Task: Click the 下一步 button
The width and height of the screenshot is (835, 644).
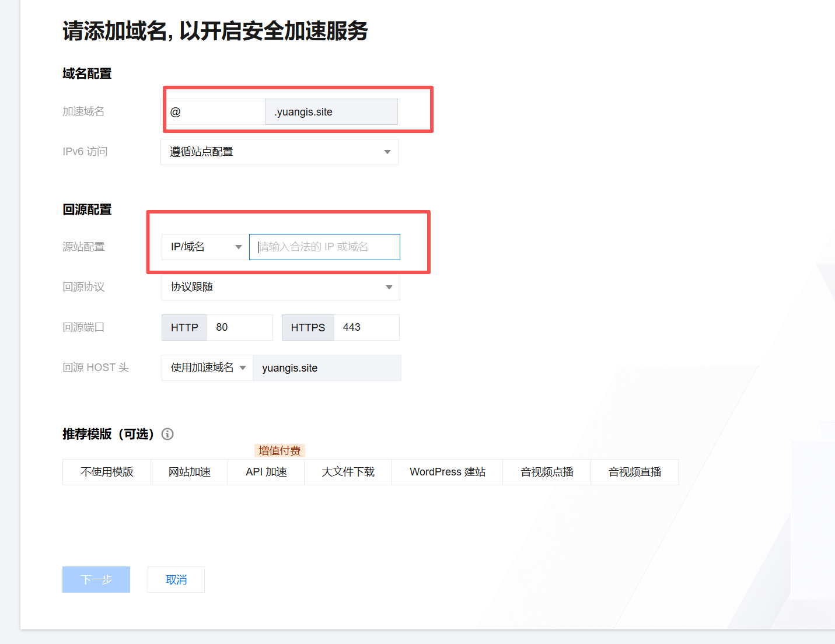Action: point(96,579)
